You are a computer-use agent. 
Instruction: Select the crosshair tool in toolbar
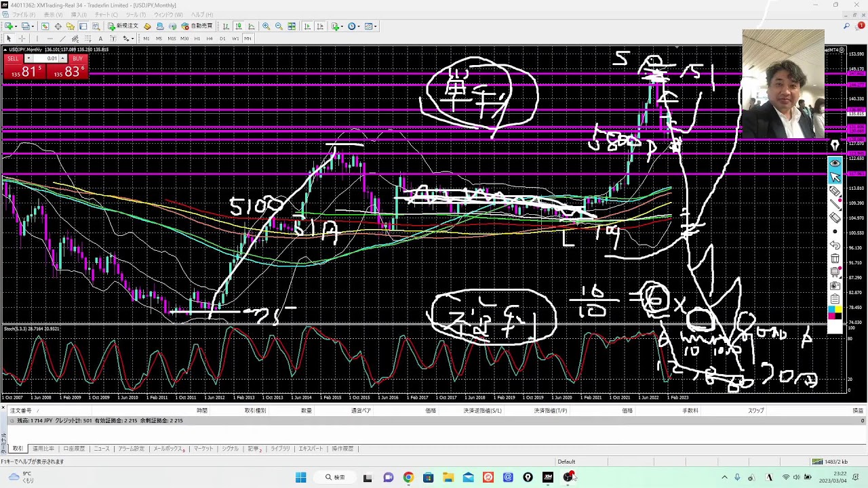point(22,39)
